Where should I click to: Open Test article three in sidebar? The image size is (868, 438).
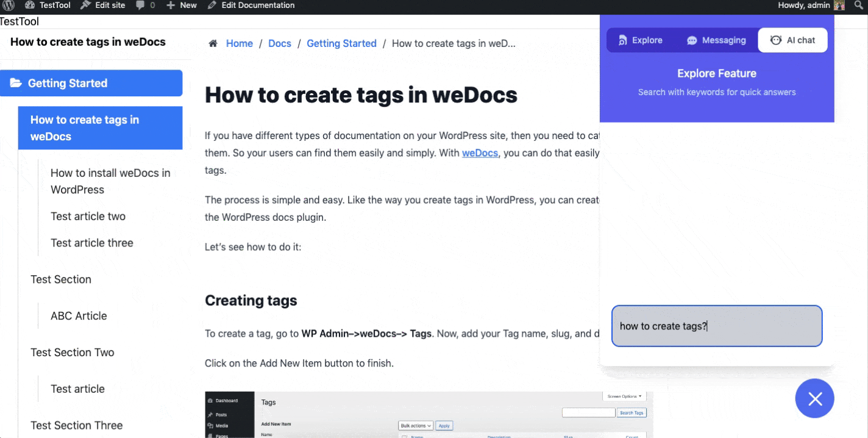[x=91, y=243]
